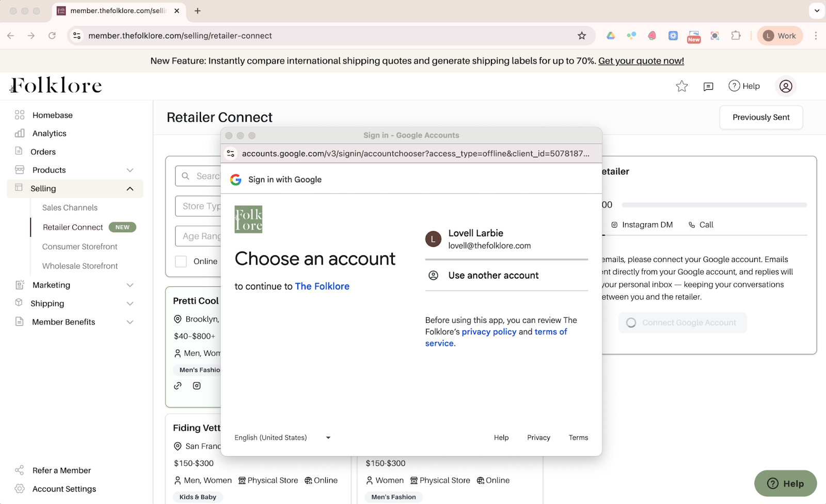Click the Instagram icon on Pretti Cool card

[x=197, y=386]
